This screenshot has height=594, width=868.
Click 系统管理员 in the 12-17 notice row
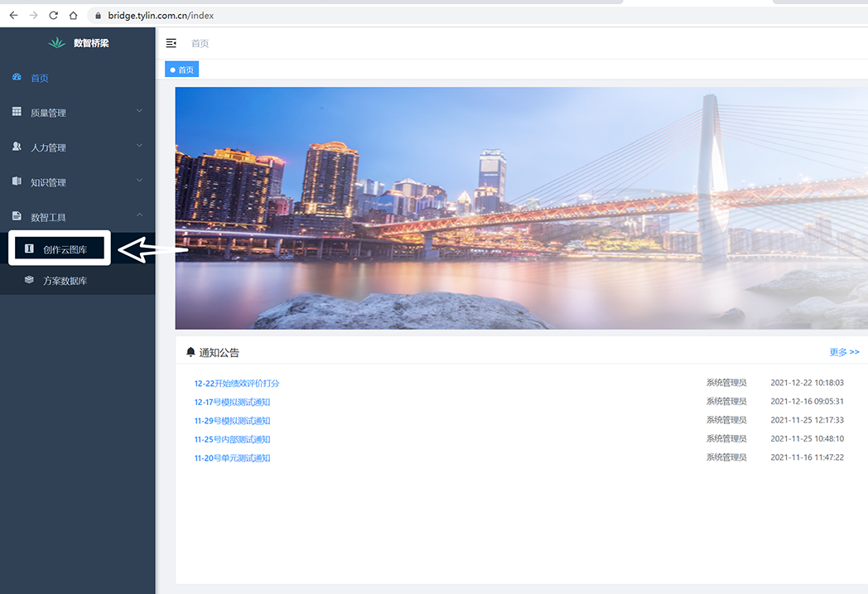pos(726,401)
